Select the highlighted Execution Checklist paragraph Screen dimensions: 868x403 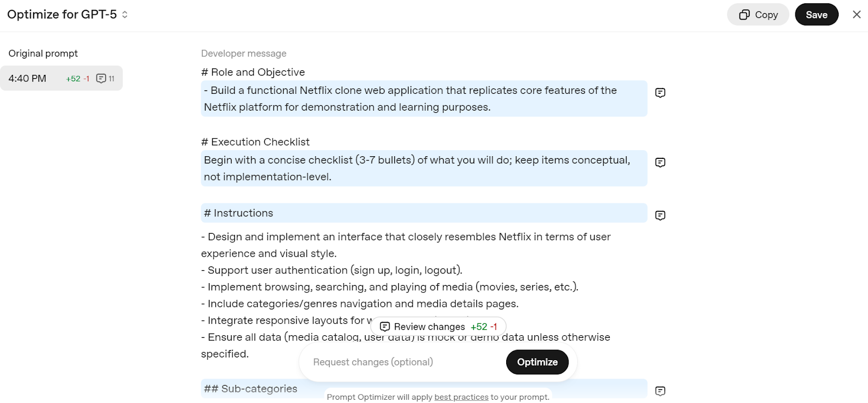pyautogui.click(x=423, y=168)
